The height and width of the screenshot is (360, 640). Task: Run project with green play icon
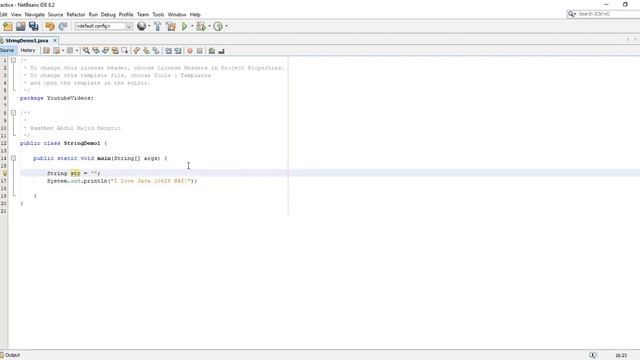[184, 27]
